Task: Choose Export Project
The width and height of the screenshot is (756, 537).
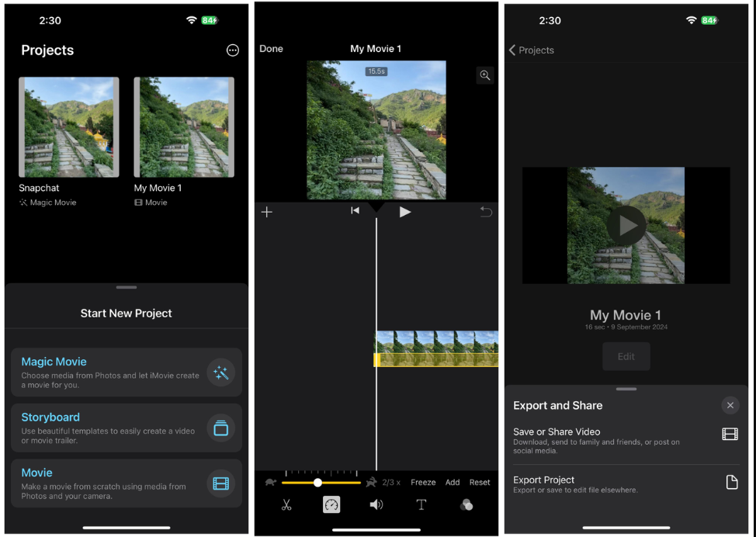Action: point(626,484)
